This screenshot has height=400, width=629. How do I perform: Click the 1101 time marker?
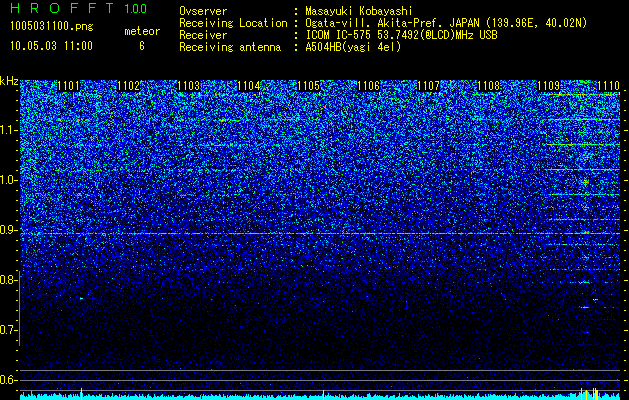(69, 86)
